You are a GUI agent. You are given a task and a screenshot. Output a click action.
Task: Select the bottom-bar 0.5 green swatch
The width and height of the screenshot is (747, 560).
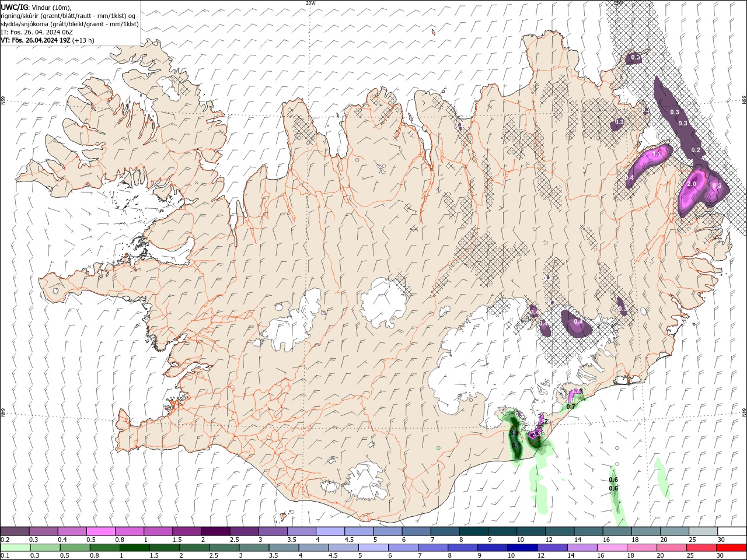[x=75, y=548]
